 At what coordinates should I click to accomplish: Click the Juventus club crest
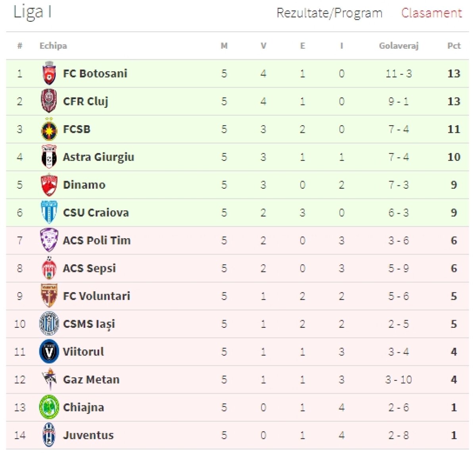[x=49, y=435]
